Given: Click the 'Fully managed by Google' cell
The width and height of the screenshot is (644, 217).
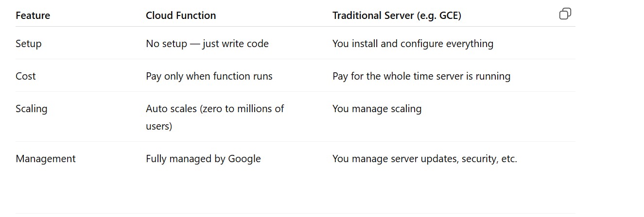Looking at the screenshot, I should tap(203, 159).
